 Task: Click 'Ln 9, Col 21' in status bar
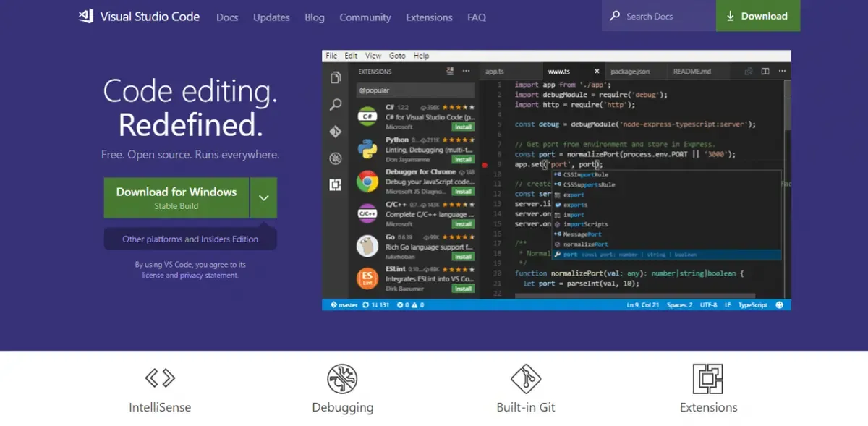pos(642,305)
